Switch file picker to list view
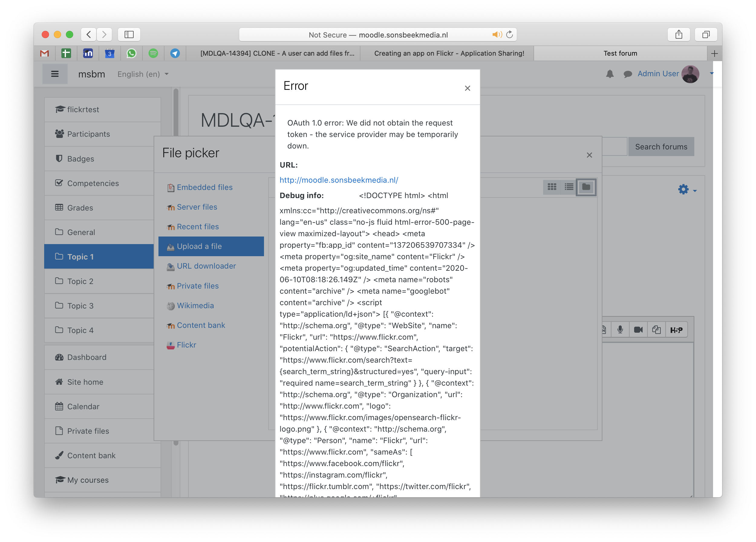Viewport: 756px width, 542px height. pos(569,187)
